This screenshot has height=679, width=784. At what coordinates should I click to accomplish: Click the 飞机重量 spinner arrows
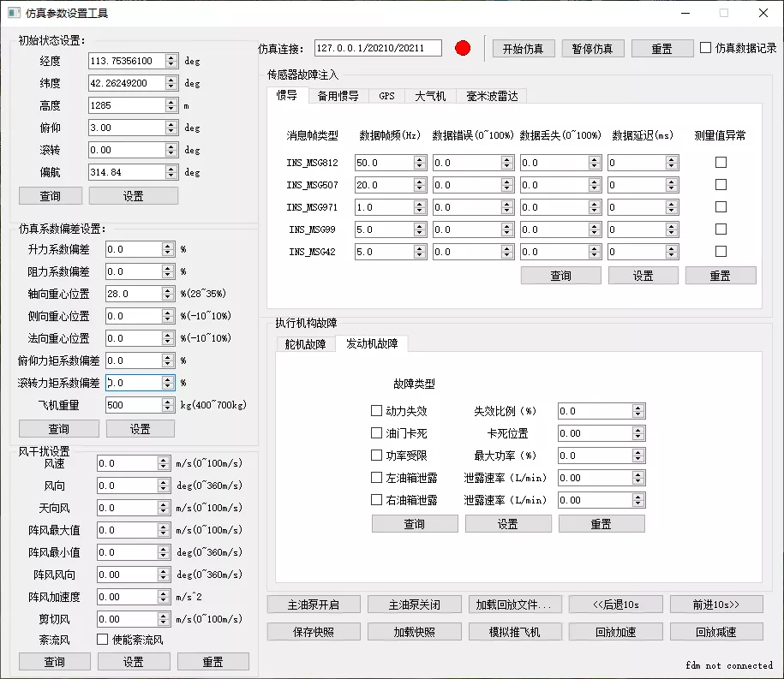pyautogui.click(x=168, y=405)
